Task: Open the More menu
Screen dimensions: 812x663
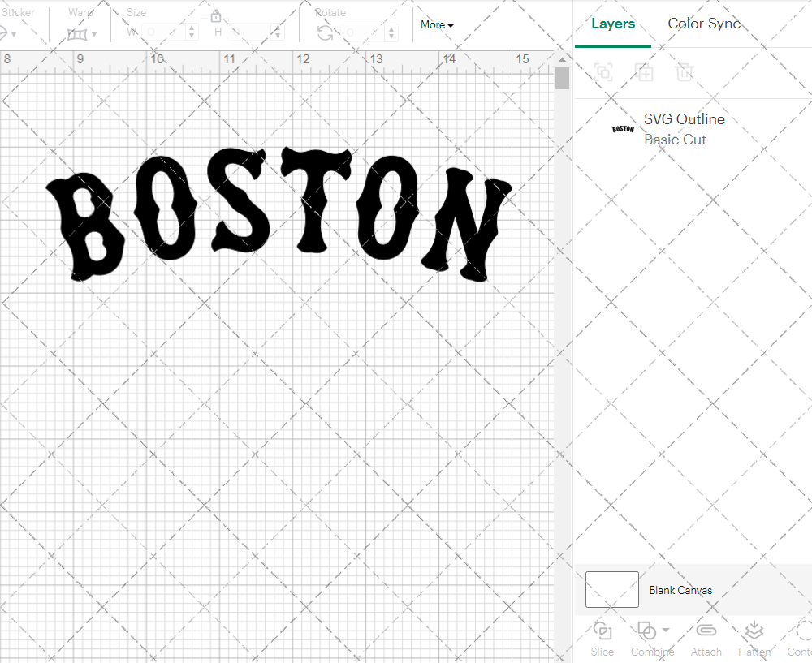Action: (x=436, y=24)
